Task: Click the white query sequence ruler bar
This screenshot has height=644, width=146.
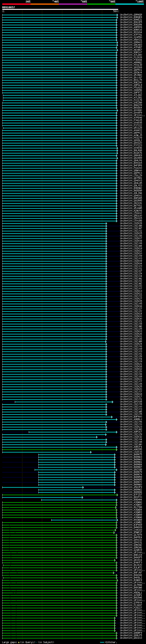Action: pyautogui.click(x=60, y=10)
